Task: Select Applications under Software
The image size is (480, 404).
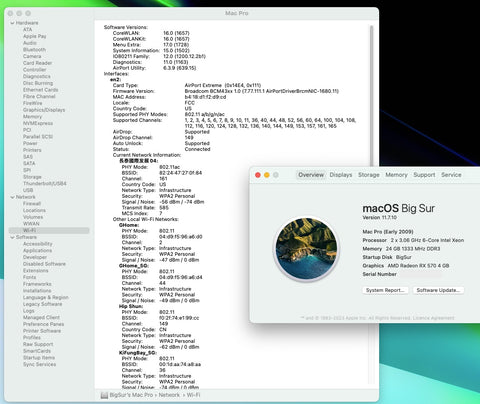Action: point(37,250)
